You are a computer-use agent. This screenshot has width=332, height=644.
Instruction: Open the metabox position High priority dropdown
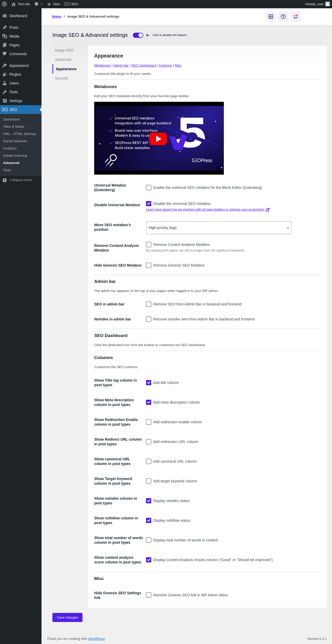tap(219, 228)
